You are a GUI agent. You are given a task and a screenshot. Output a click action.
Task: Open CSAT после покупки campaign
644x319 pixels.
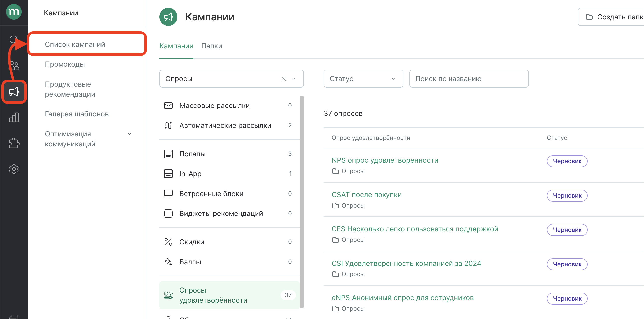(367, 195)
